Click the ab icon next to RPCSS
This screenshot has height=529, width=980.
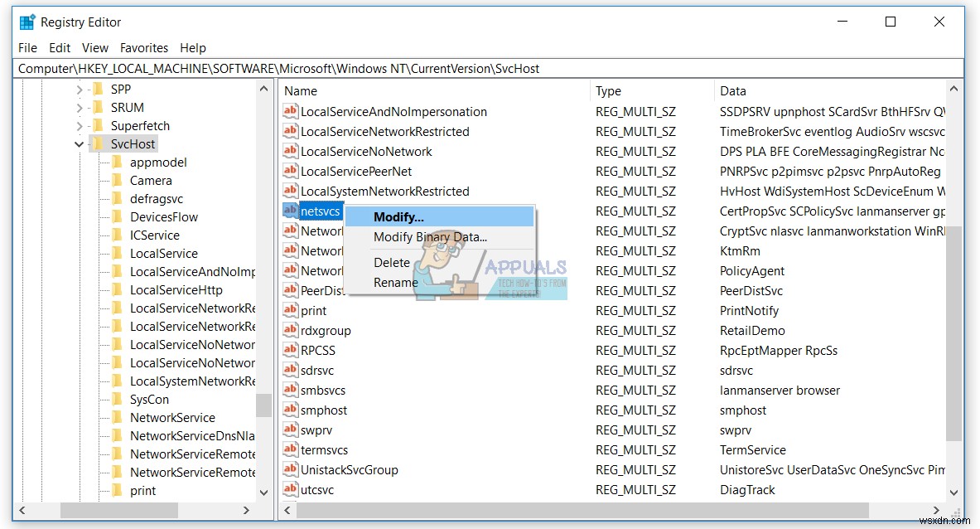[291, 350]
